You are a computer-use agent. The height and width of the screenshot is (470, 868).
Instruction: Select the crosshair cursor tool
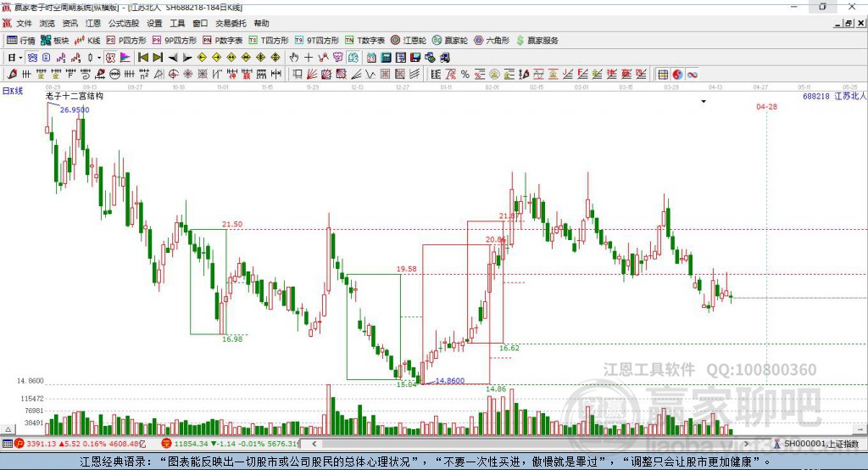pyautogui.click(x=309, y=58)
